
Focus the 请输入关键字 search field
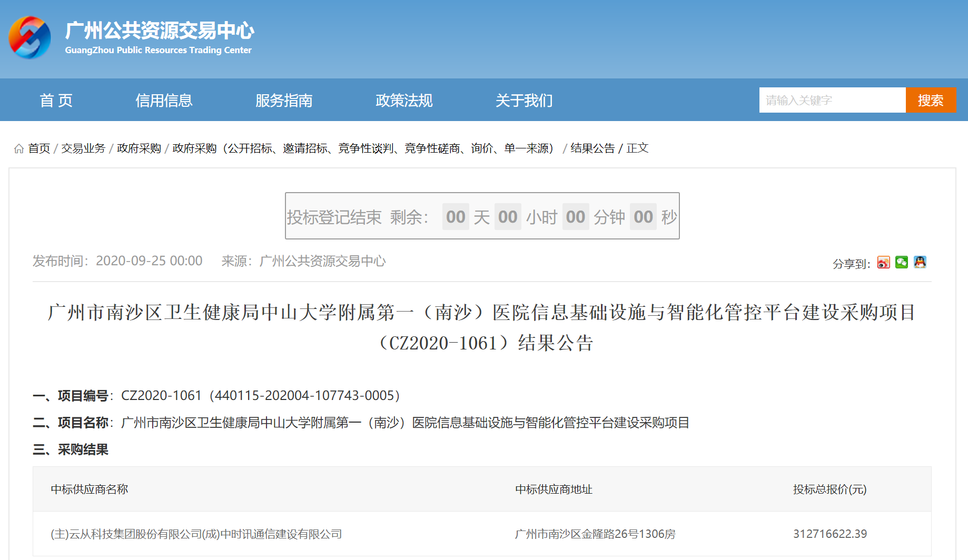point(832,100)
